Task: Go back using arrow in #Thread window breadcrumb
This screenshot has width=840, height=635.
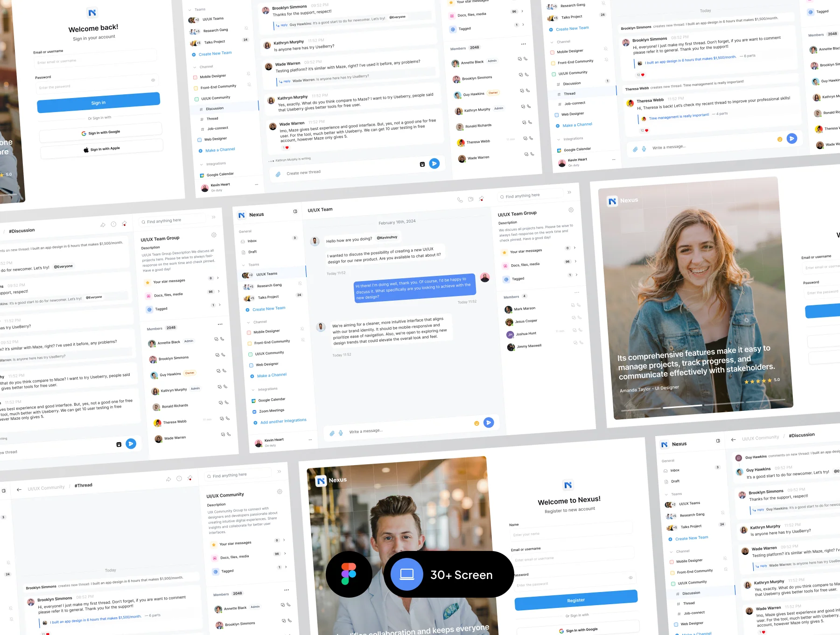Action: pos(19,490)
